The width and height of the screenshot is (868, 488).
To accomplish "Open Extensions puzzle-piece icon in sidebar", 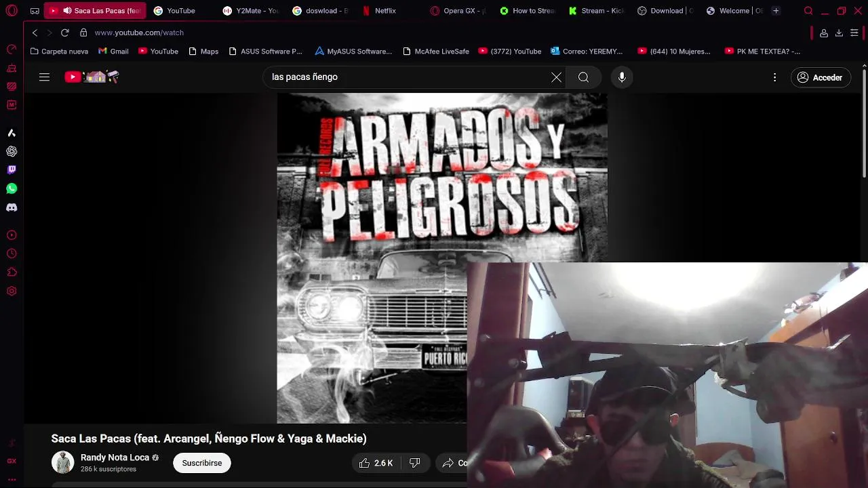I will (12, 272).
